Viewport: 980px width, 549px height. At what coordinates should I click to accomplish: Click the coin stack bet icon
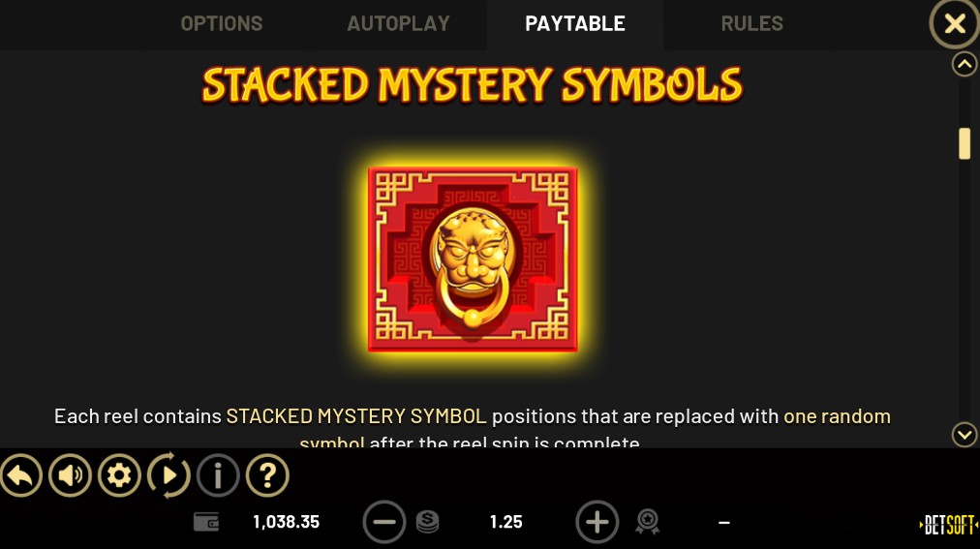coord(427,522)
